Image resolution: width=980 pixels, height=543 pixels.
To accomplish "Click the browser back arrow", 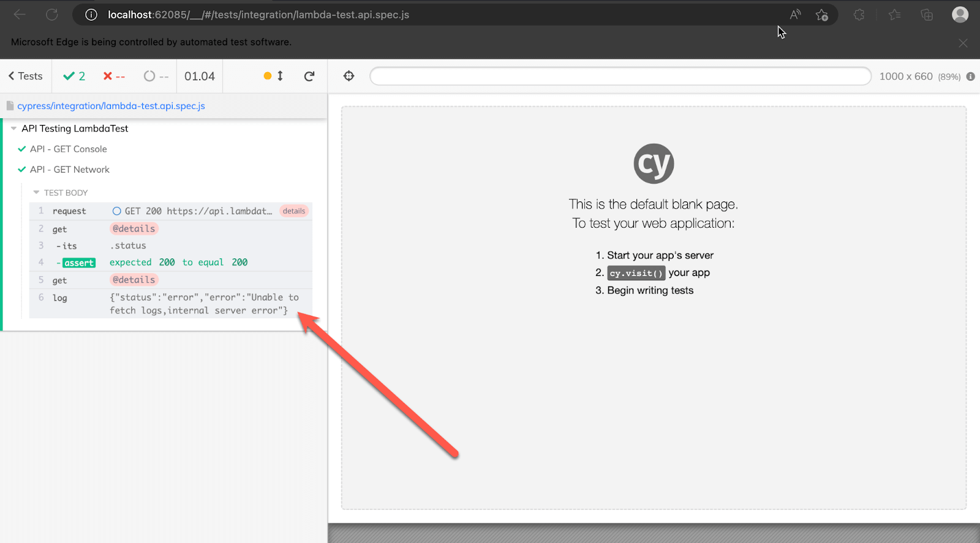I will coord(20,14).
